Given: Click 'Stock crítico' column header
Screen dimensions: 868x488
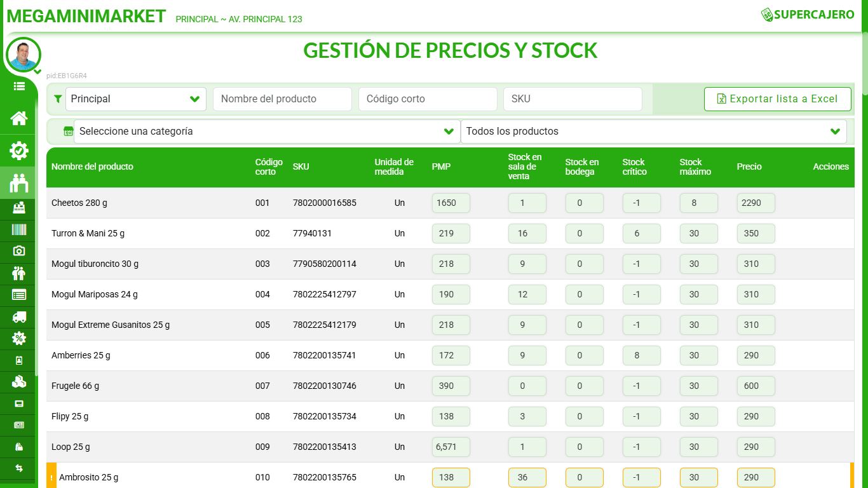Looking at the screenshot, I should pos(634,166).
